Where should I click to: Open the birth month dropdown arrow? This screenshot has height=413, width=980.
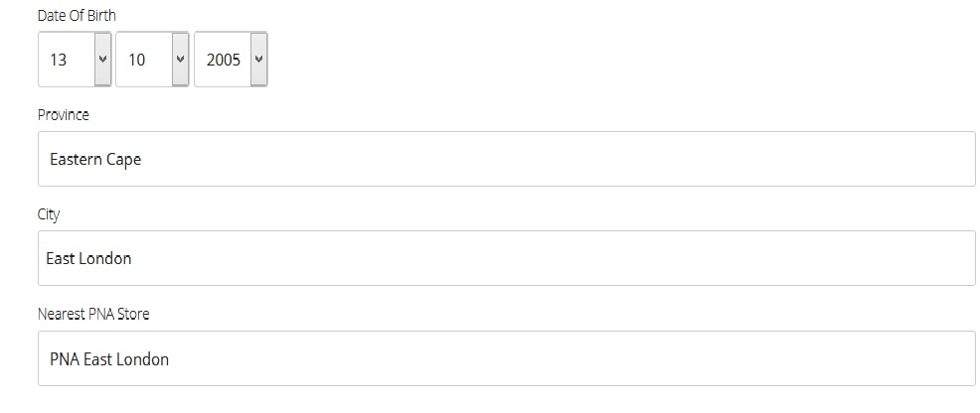(x=180, y=60)
